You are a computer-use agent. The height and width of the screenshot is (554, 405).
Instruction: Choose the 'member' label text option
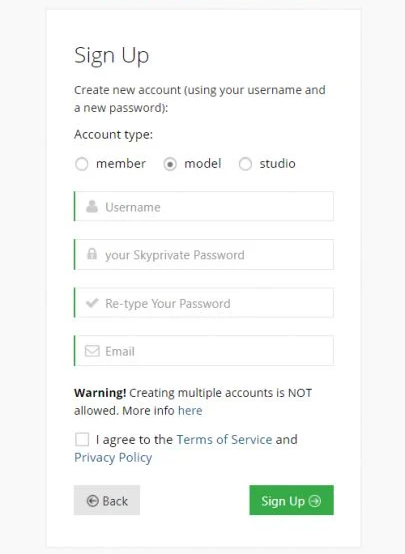click(121, 164)
